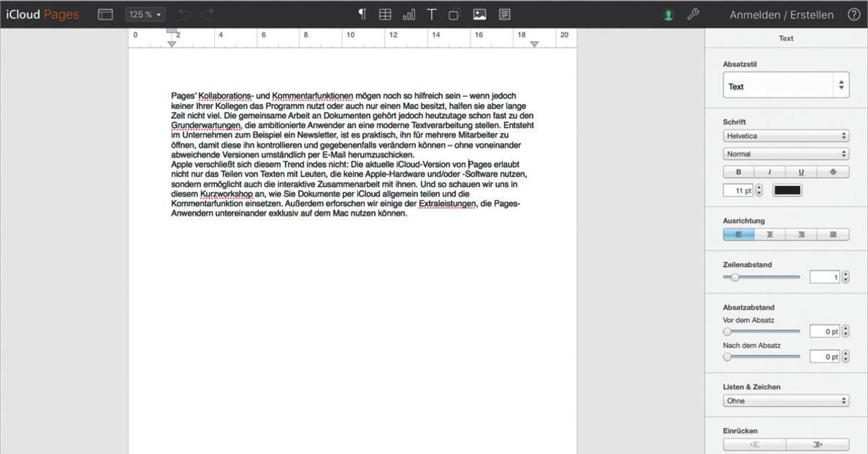This screenshot has height=454, width=868.
Task: Toggle strikethrough formatting (S)
Action: pos(833,172)
